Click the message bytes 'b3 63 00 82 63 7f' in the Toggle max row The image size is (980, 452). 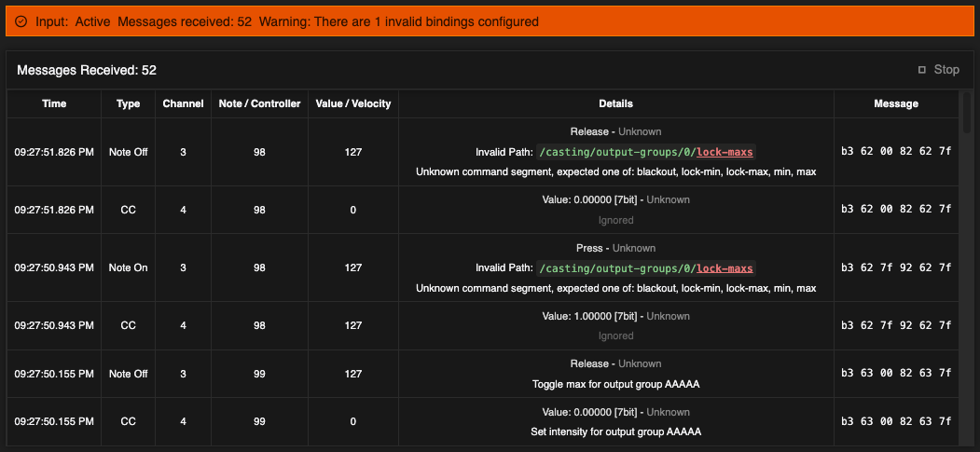(x=896, y=374)
